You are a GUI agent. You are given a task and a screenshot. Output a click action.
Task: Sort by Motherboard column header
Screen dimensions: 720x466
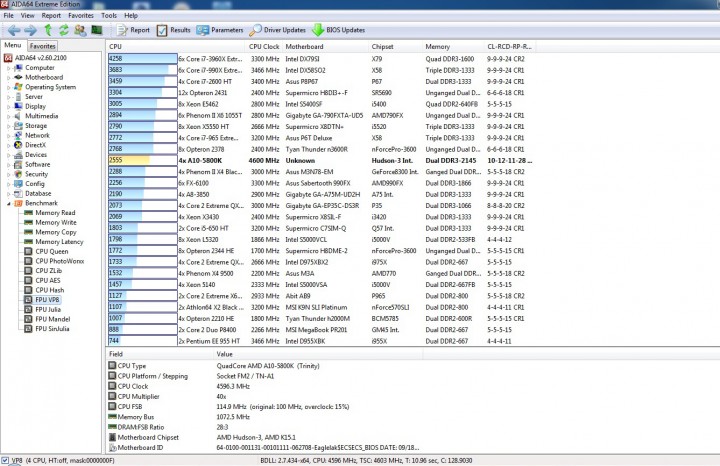click(x=325, y=46)
